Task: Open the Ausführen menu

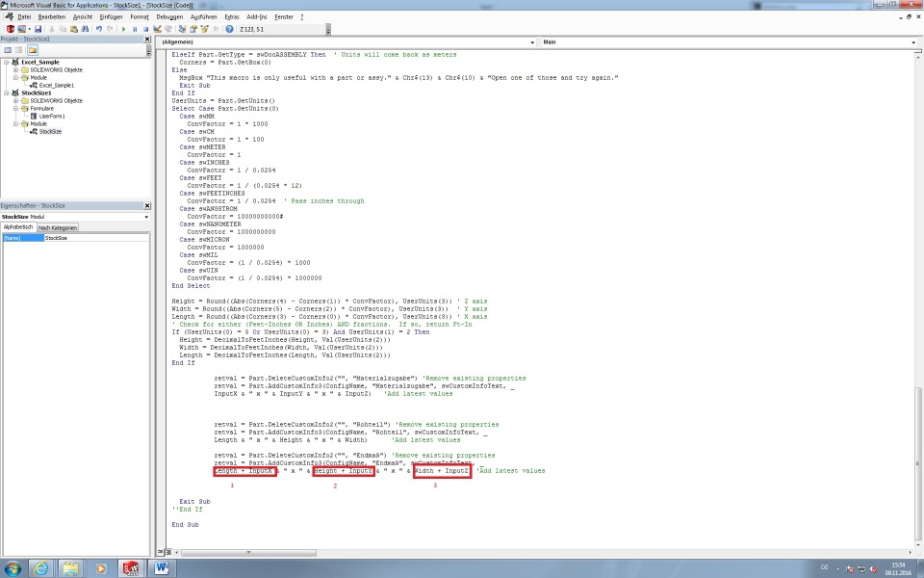Action: click(203, 17)
